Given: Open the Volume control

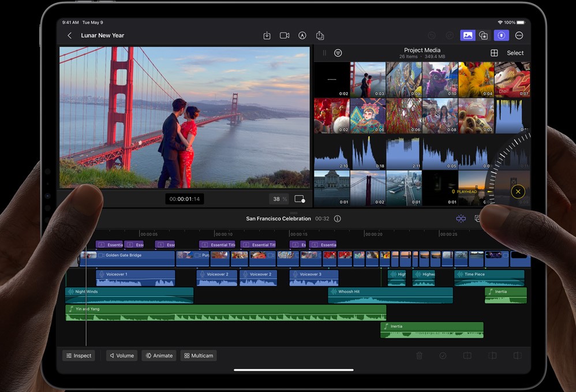Looking at the screenshot, I should coord(122,356).
